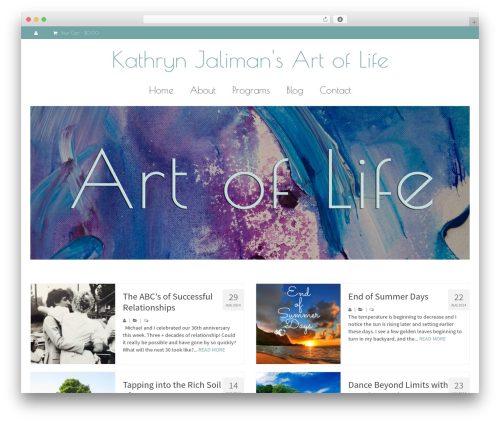Viewport: 500px width, 423px height.
Task: Open the About page from the navigation
Action: point(203,90)
